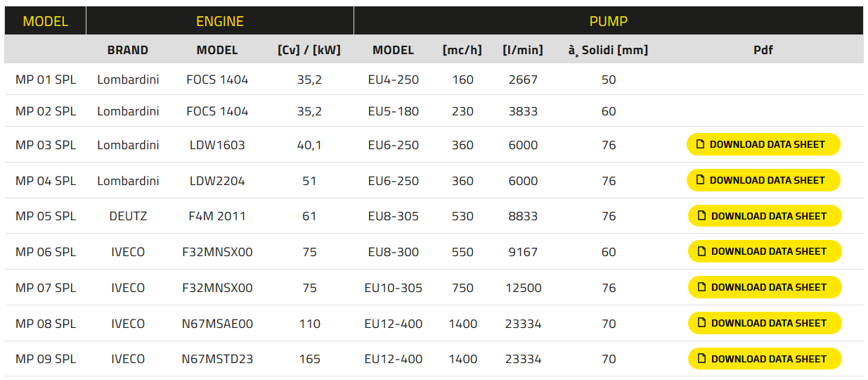Click the Pdf column header
The image size is (868, 380).
763,50
